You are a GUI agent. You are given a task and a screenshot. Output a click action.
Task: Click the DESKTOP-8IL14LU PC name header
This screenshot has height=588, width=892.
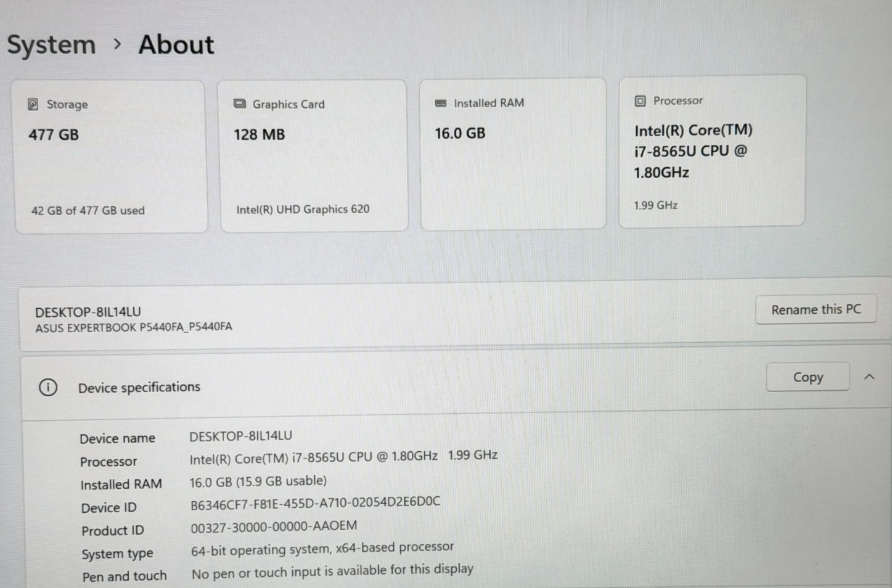(88, 312)
